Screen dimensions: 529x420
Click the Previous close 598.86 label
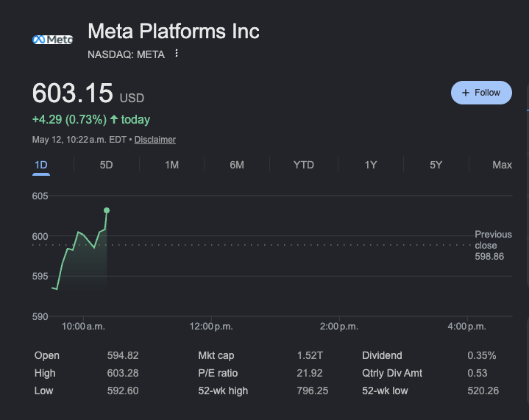tap(493, 245)
